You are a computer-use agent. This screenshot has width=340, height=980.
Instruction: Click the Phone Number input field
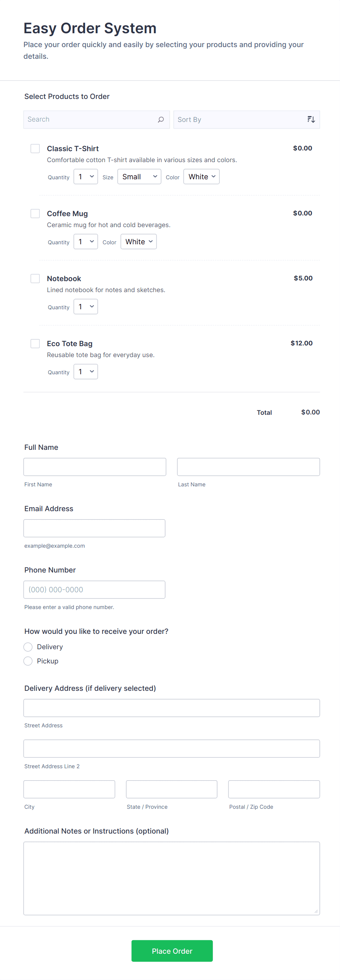94,589
